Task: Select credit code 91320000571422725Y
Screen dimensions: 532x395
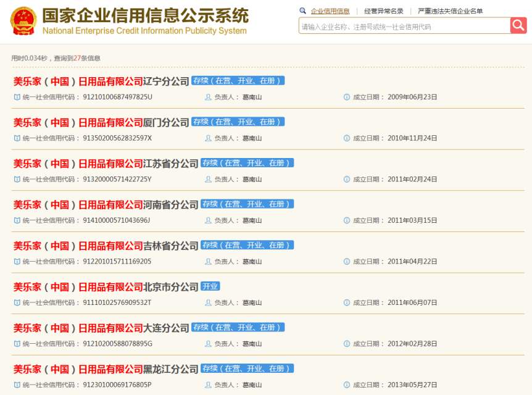Action: [x=117, y=179]
